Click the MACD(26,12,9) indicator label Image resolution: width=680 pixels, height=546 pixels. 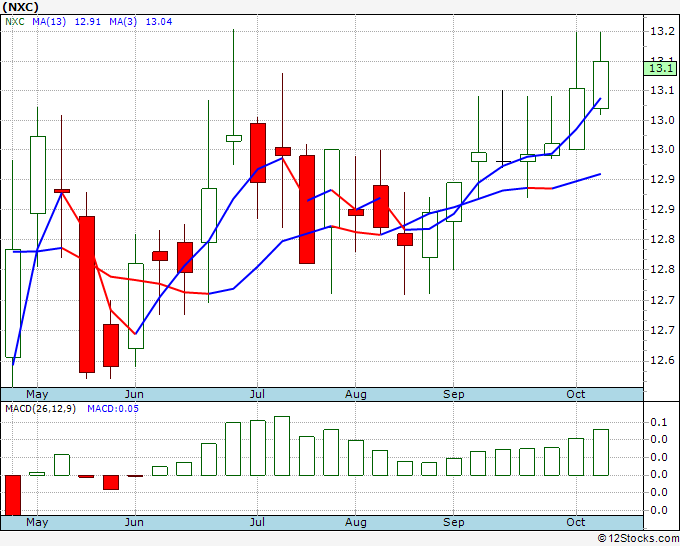pyautogui.click(x=40, y=409)
